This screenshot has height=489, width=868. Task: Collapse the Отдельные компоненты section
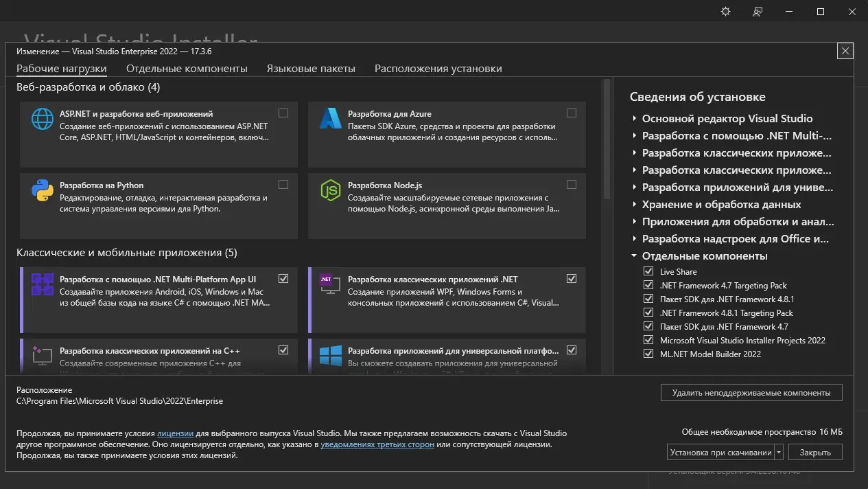(x=635, y=256)
